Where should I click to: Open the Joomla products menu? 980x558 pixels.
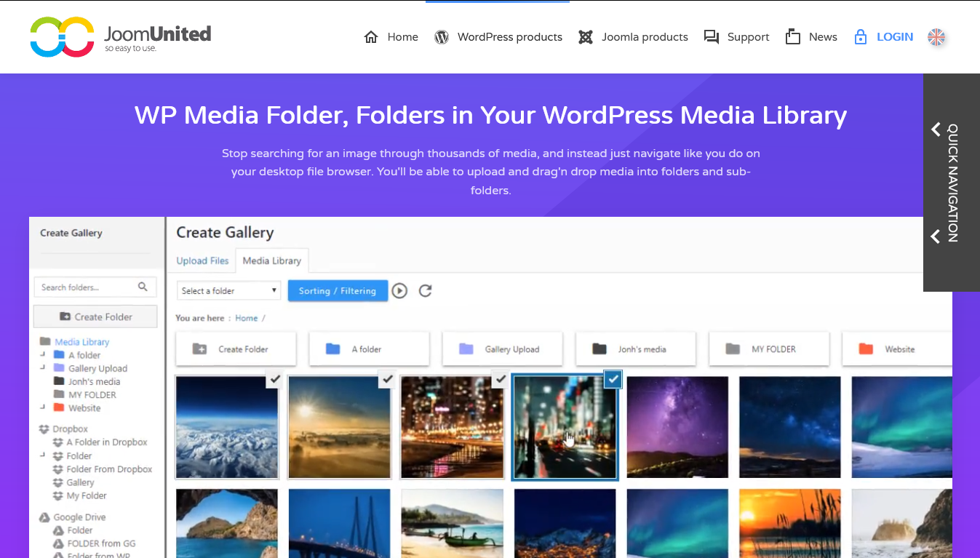[x=645, y=37]
